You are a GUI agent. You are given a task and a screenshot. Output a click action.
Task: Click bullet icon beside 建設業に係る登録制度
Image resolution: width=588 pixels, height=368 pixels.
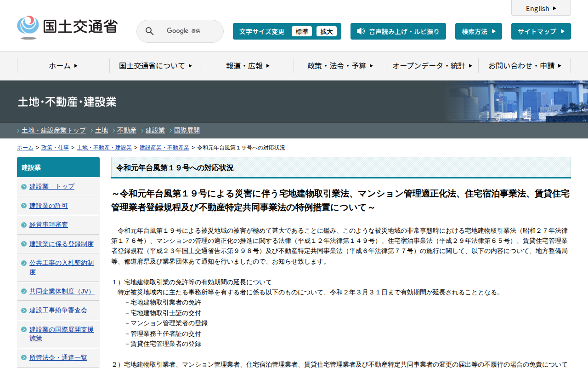point(24,244)
